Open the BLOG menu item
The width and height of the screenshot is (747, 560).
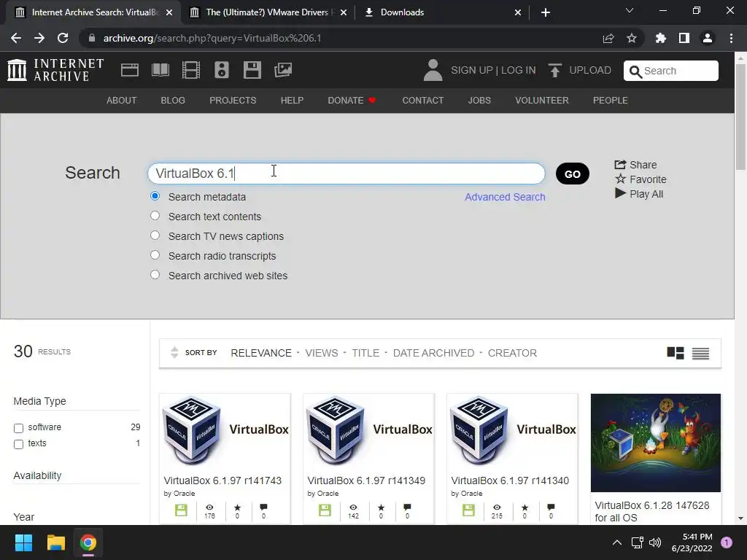(173, 101)
